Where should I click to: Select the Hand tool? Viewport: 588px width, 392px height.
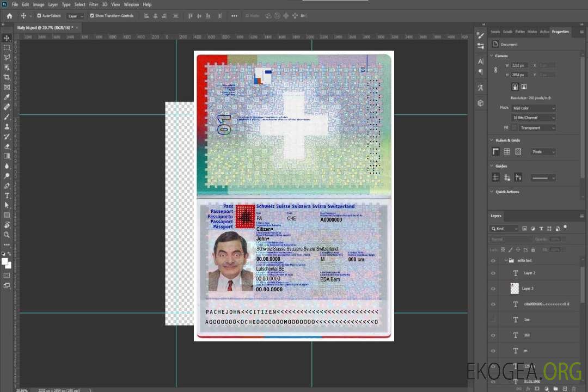(x=7, y=225)
